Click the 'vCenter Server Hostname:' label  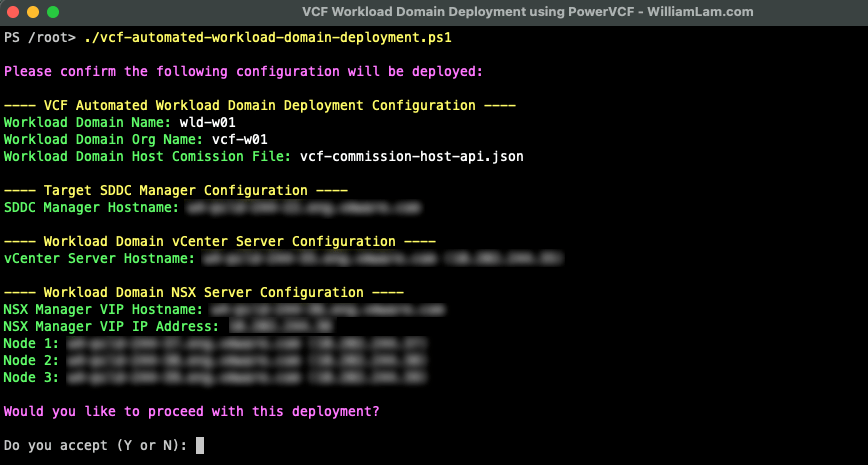tap(99, 259)
